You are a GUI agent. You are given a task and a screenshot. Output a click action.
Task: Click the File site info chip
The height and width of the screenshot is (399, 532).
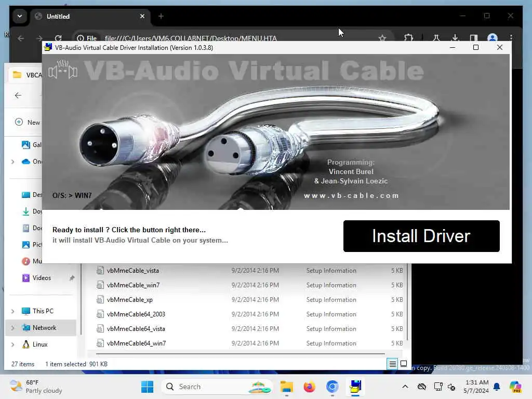(x=87, y=38)
